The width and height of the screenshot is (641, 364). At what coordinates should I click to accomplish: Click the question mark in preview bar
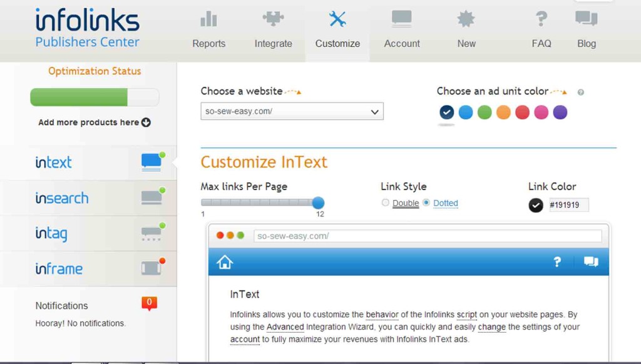(x=556, y=262)
